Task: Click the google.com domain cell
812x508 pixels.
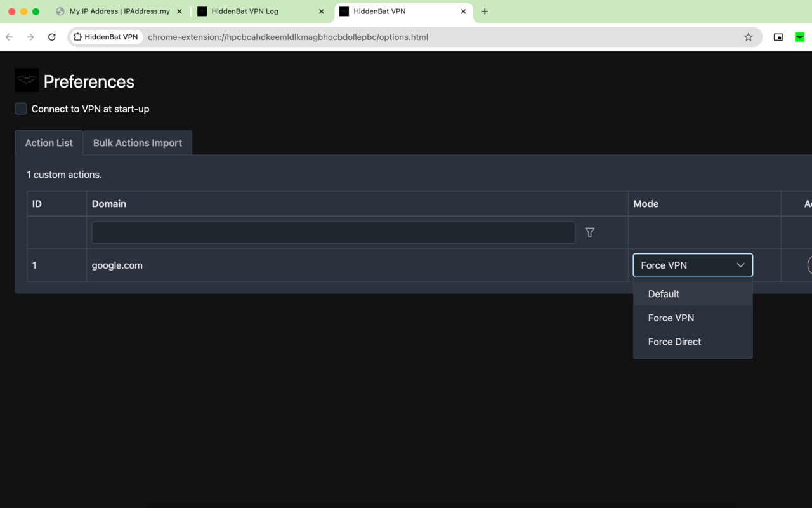Action: click(357, 265)
